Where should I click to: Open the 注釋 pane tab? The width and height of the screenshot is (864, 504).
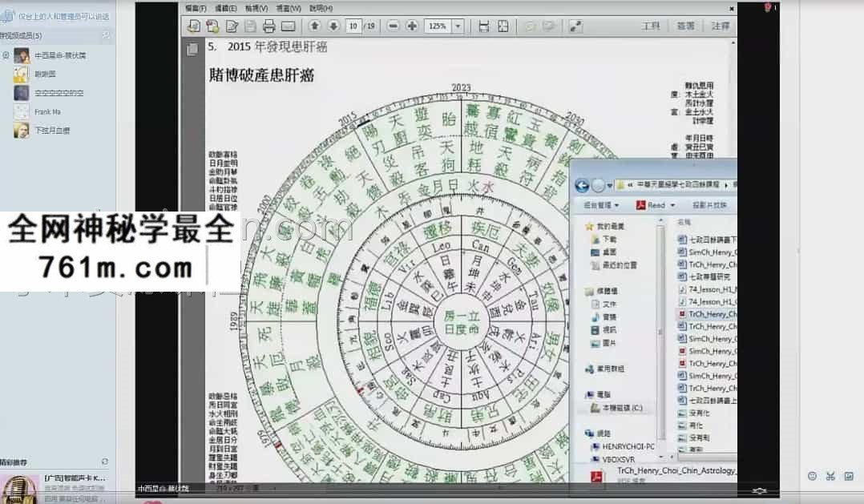pyautogui.click(x=721, y=26)
